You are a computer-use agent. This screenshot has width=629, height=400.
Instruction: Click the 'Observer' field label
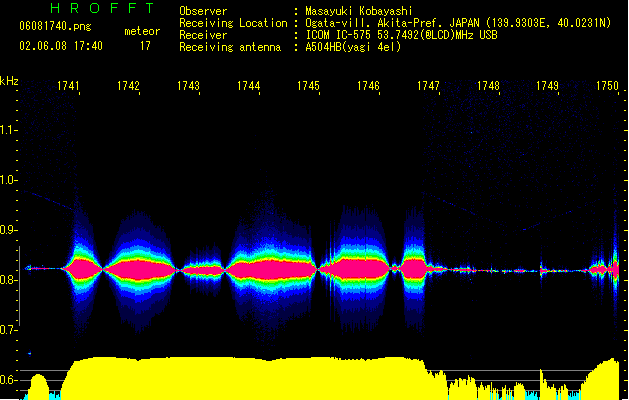[x=203, y=11]
